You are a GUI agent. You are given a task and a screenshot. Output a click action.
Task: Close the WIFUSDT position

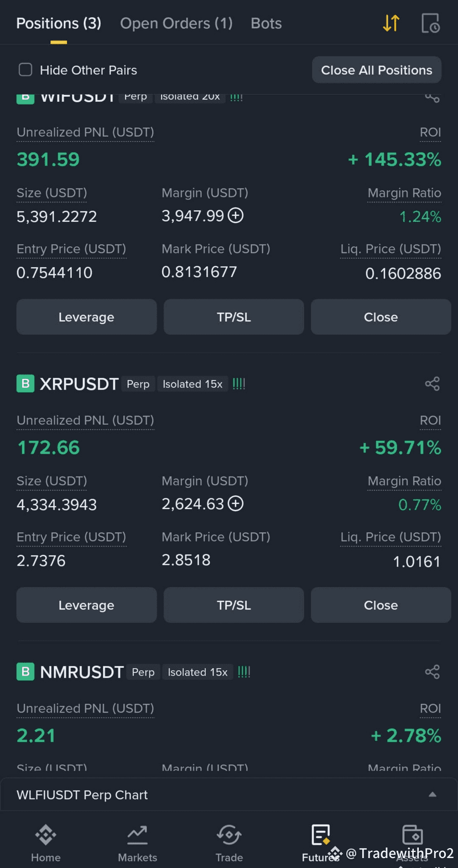point(381,317)
